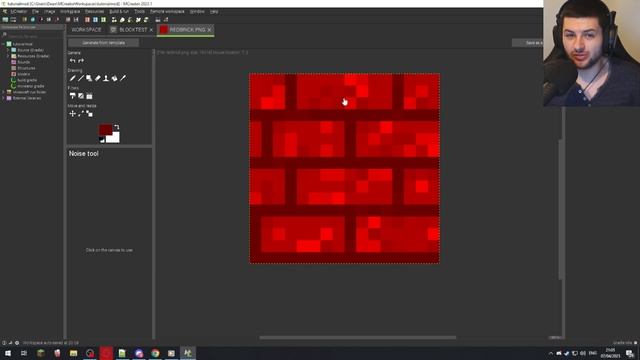
Task: Open Windows Start menu
Action: [8, 353]
